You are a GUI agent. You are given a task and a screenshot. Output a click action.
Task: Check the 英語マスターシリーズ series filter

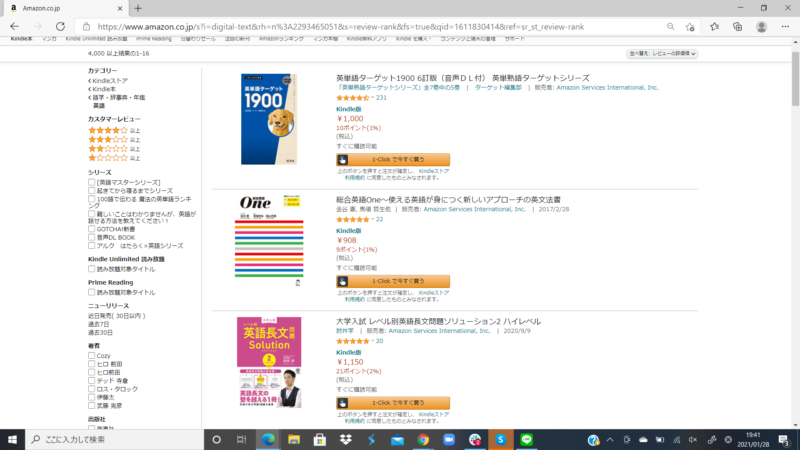[x=91, y=182]
